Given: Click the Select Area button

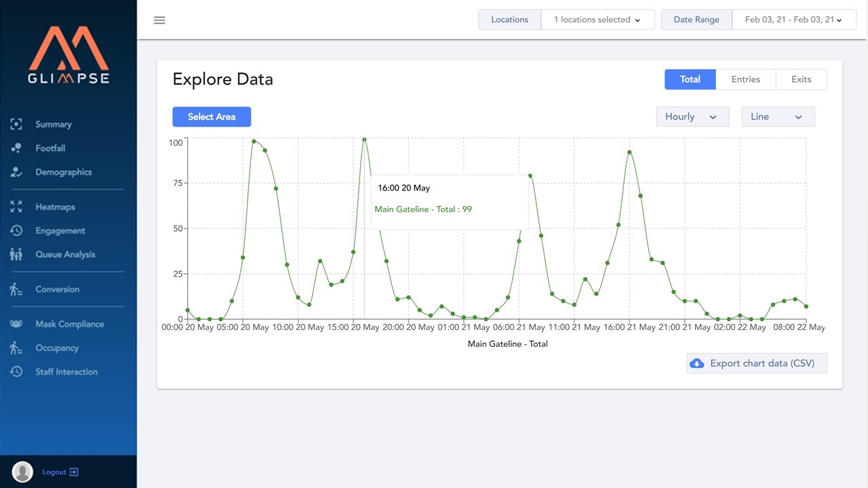Looking at the screenshot, I should coord(212,117).
